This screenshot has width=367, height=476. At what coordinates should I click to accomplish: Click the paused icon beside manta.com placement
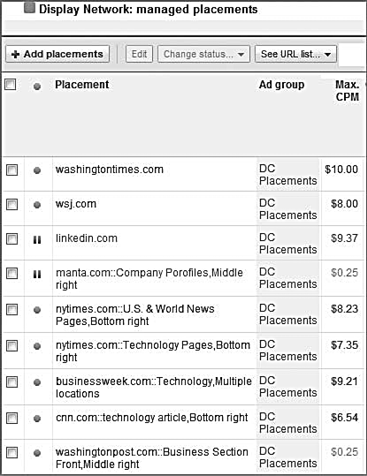coord(37,274)
